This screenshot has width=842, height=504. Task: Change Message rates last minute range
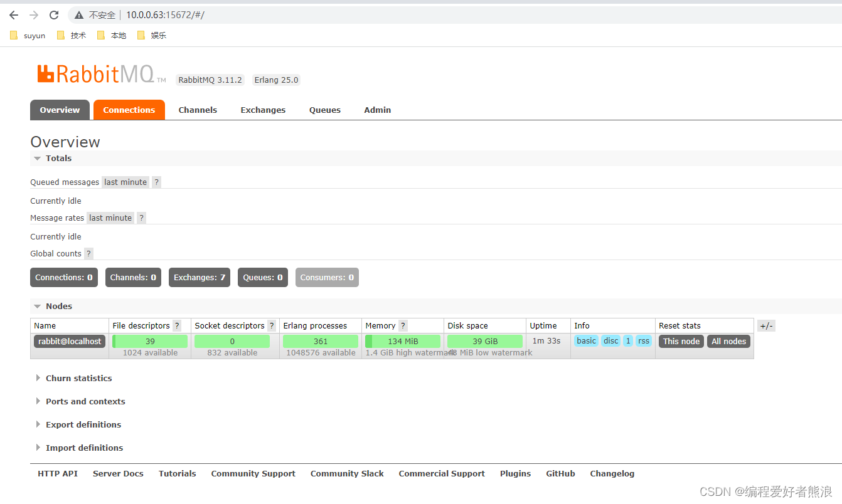click(110, 218)
